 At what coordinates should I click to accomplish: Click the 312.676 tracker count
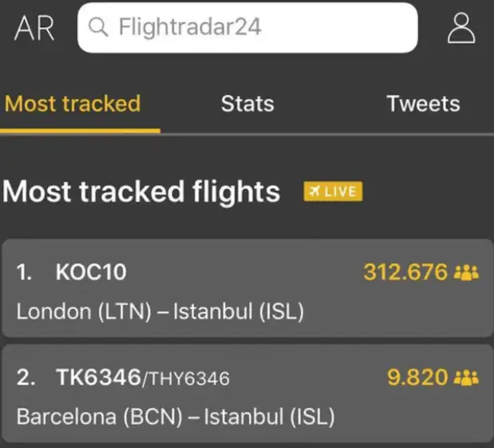coord(405,273)
